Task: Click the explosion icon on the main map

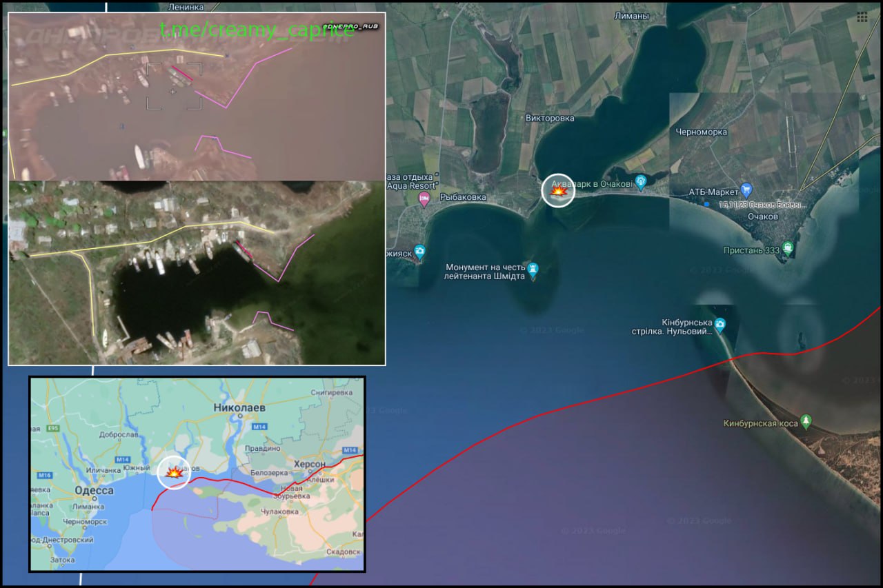Action: click(558, 191)
